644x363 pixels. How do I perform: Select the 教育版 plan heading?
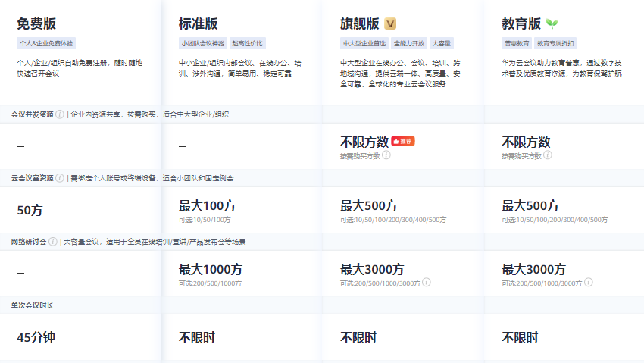point(521,23)
